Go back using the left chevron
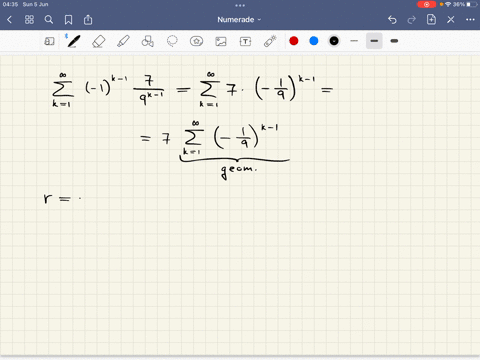This screenshot has width=480, height=360. pyautogui.click(x=9, y=20)
